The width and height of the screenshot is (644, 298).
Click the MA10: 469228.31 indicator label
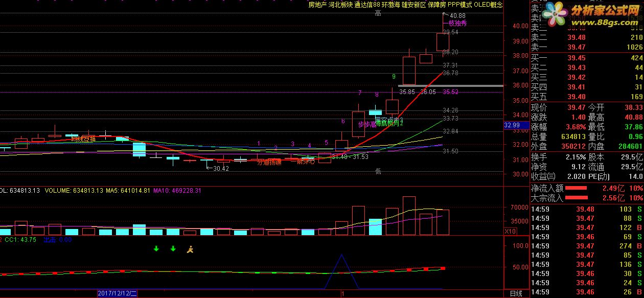[178, 191]
